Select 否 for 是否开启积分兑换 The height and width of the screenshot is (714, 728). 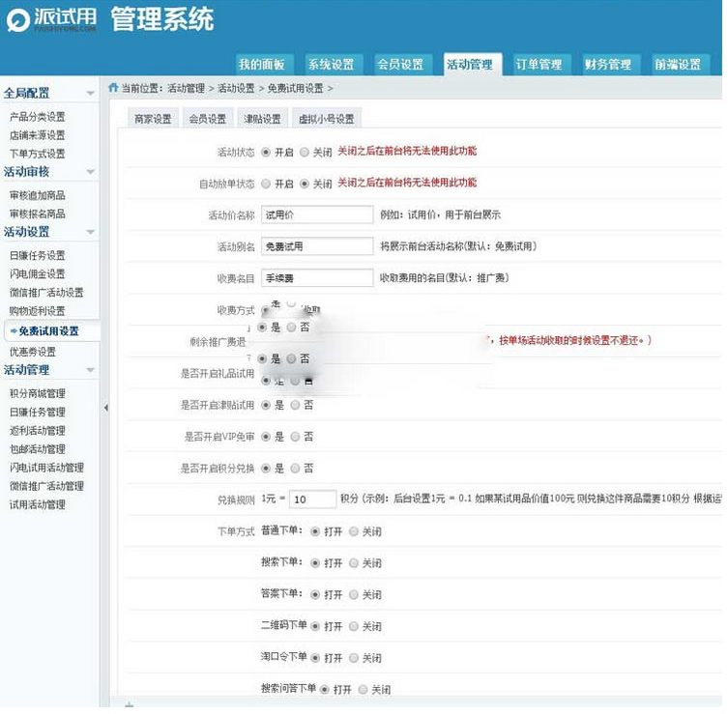pyautogui.click(x=296, y=468)
